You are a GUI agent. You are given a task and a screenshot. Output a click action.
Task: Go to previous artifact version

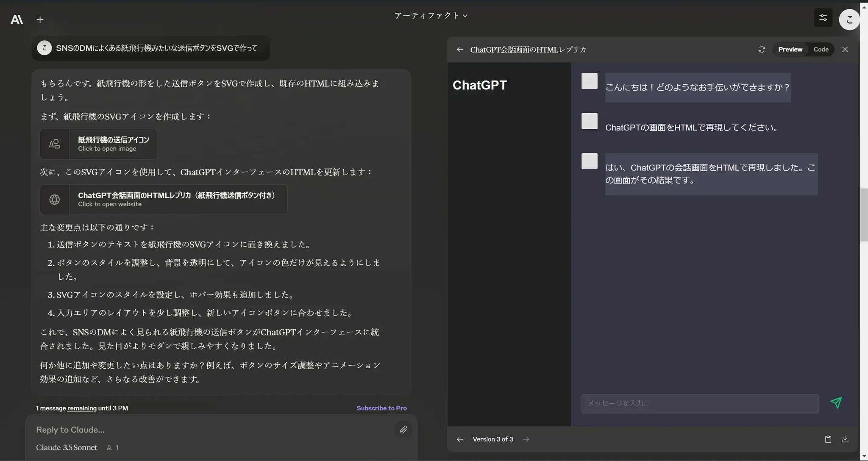[460, 439]
